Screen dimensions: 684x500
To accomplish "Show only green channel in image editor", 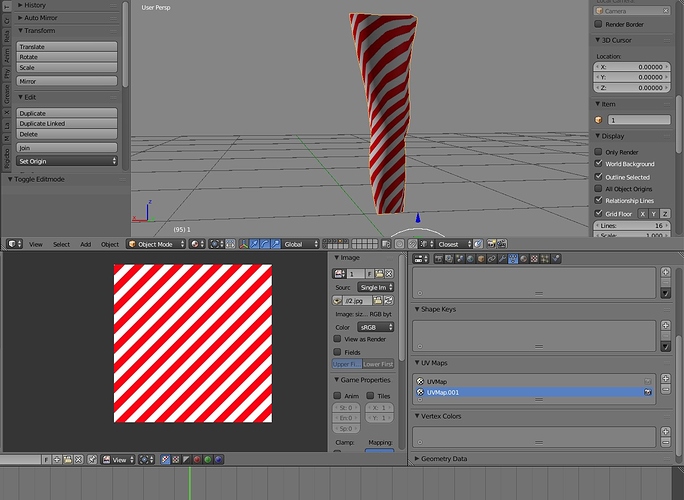I will click(208, 459).
